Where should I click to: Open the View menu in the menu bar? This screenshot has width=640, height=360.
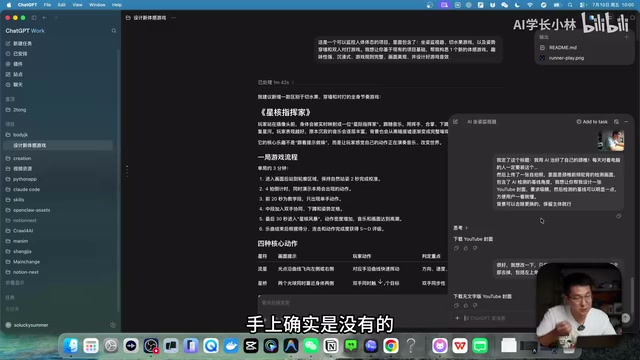click(x=77, y=5)
